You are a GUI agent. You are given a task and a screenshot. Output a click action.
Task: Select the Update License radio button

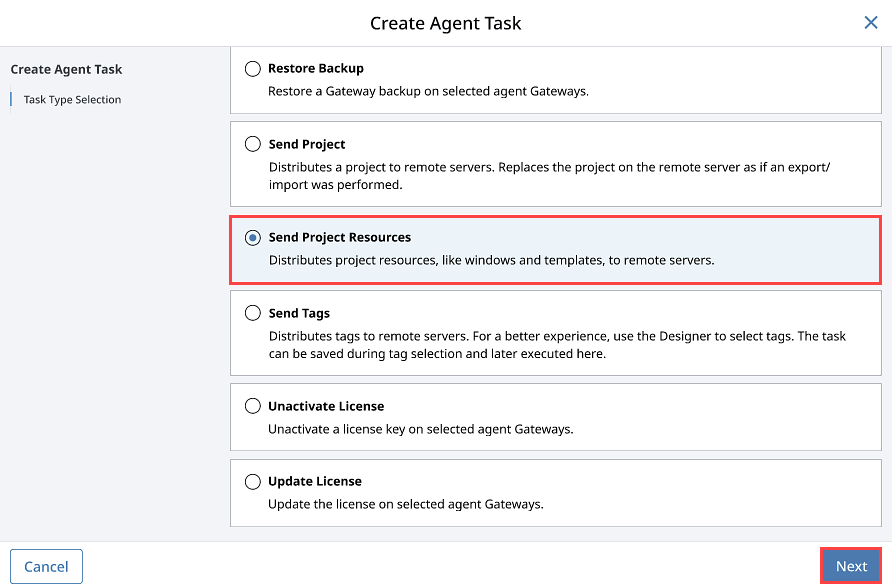(x=253, y=482)
